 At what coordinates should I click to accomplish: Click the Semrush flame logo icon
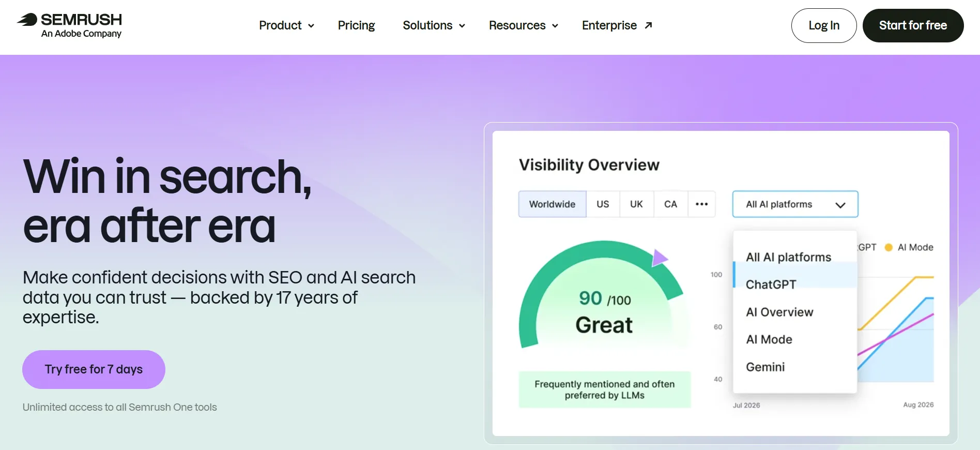pos(27,20)
